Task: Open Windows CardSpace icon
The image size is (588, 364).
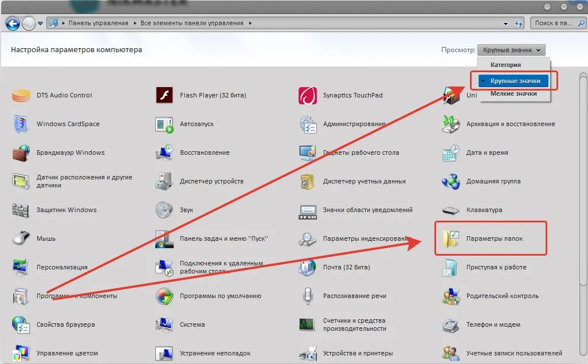Action: pyautogui.click(x=21, y=124)
